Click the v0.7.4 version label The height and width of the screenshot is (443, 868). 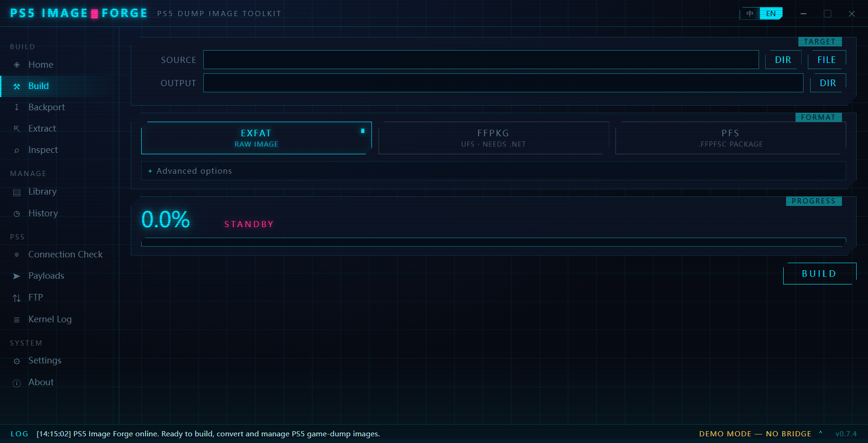(x=846, y=434)
